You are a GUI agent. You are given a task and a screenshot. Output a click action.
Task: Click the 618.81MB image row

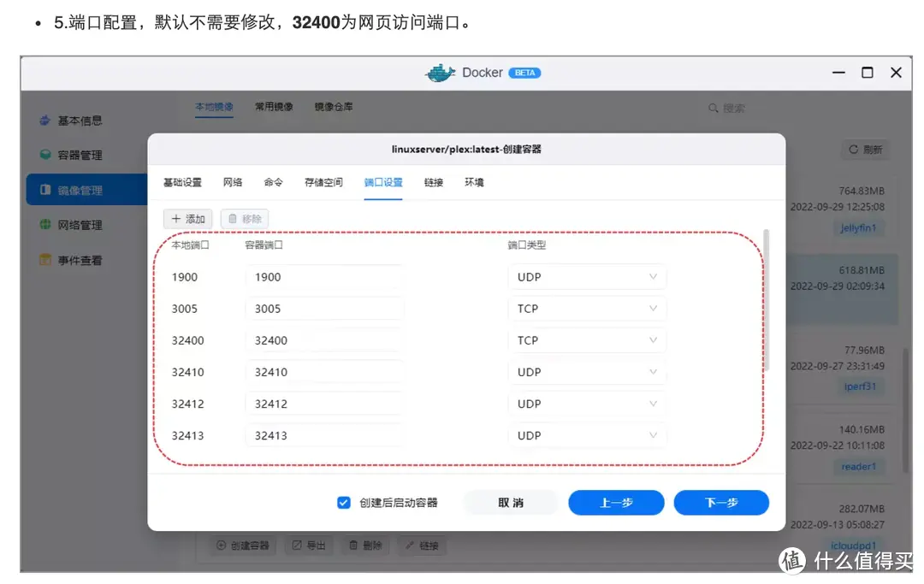(843, 290)
